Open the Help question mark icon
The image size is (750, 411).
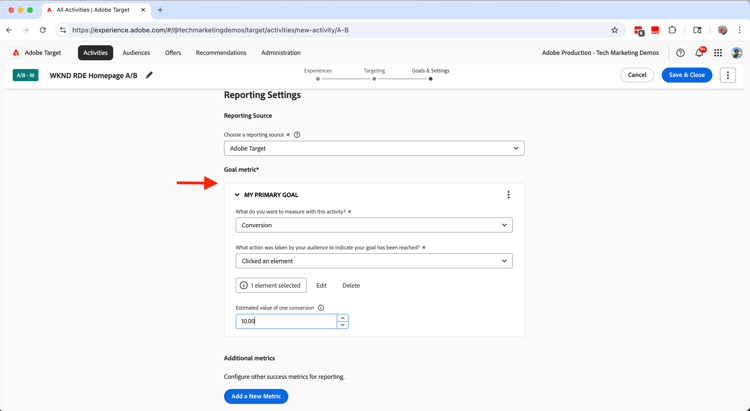[680, 53]
